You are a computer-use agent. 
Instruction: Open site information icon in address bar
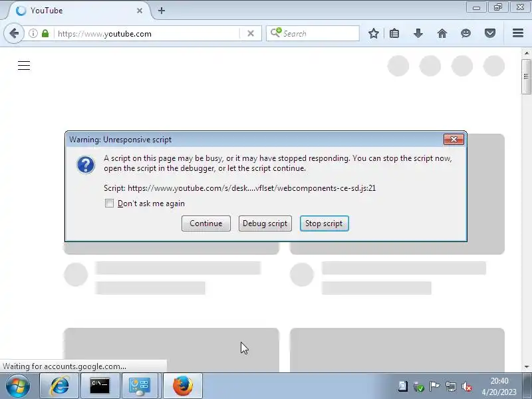[x=33, y=34]
